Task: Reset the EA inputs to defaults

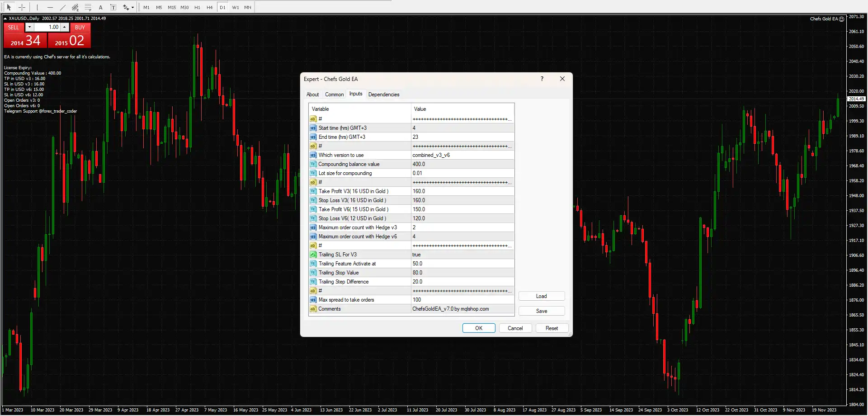Action: tap(552, 328)
